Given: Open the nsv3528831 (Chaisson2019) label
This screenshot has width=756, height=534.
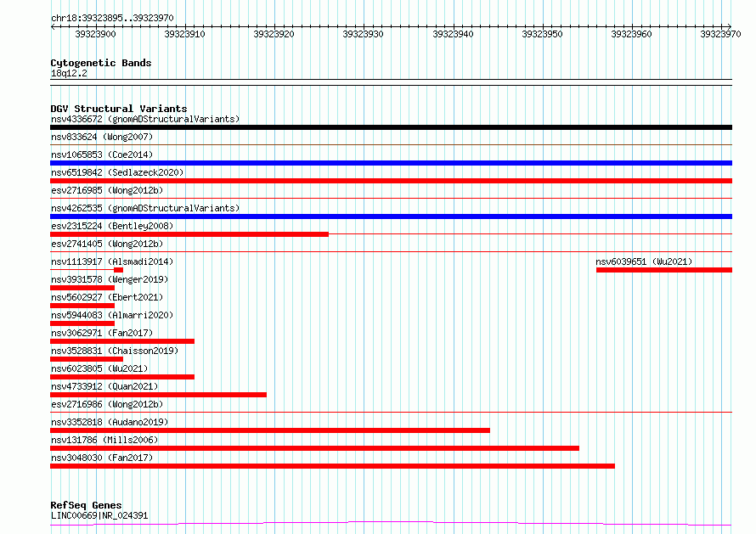Looking at the screenshot, I should tap(115, 351).
